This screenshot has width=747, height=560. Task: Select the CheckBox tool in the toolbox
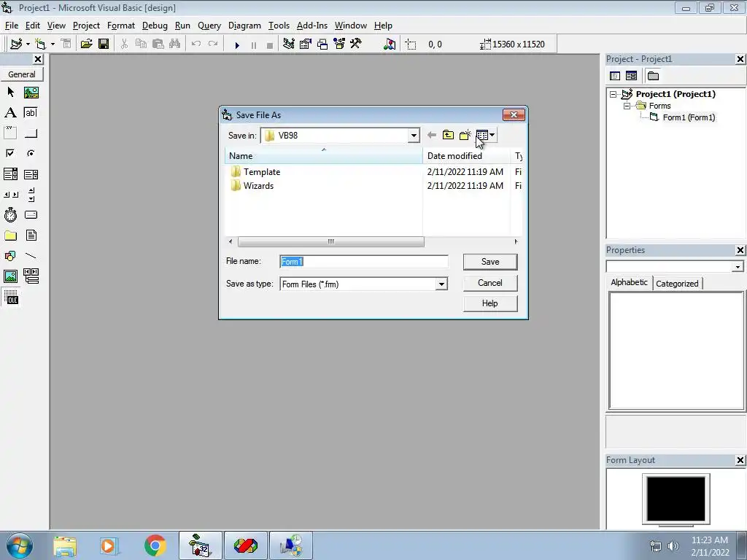(10, 153)
